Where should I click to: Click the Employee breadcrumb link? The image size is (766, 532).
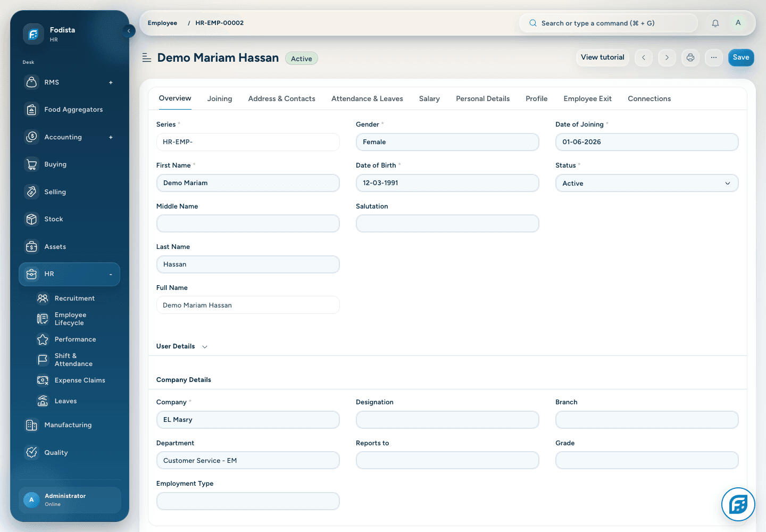[x=162, y=23]
